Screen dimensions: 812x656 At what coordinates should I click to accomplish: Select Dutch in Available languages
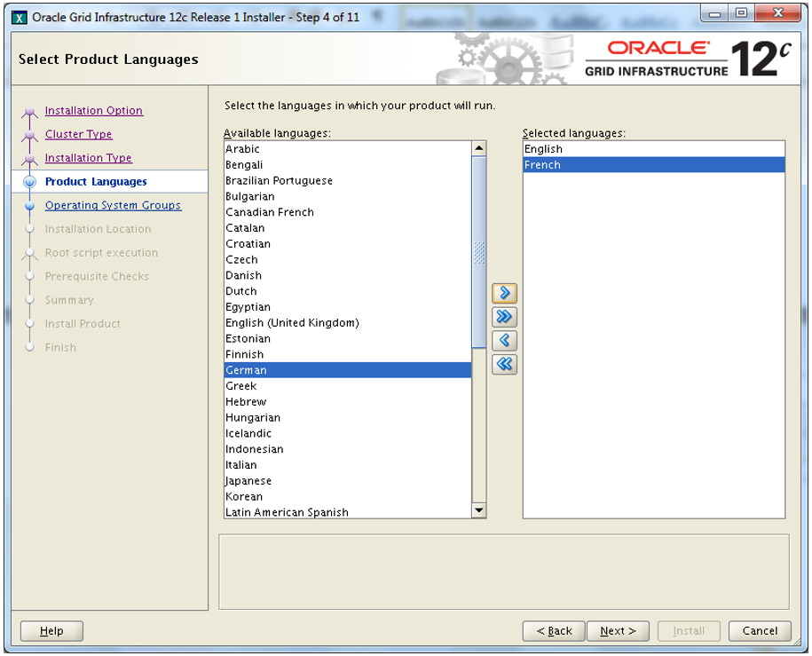(348, 291)
